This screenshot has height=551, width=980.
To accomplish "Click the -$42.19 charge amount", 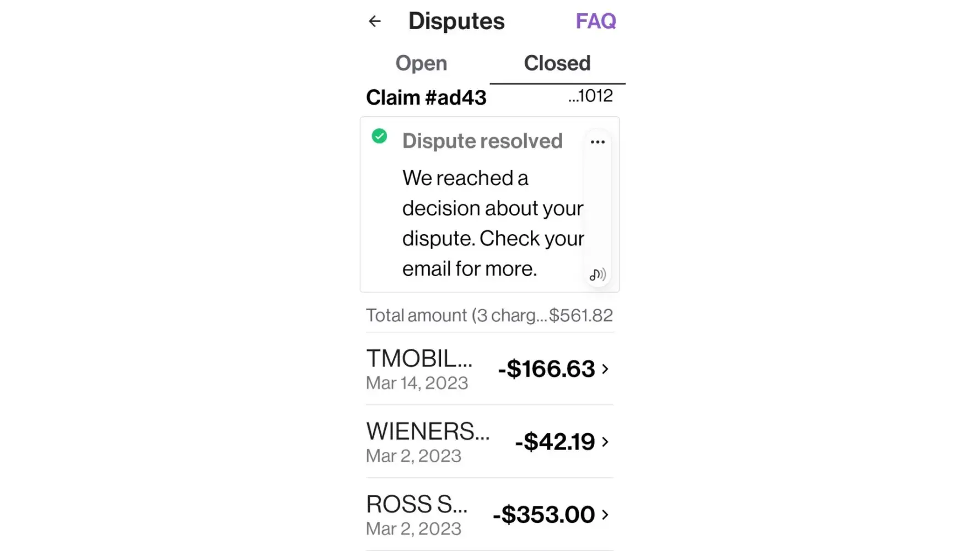I will click(554, 441).
